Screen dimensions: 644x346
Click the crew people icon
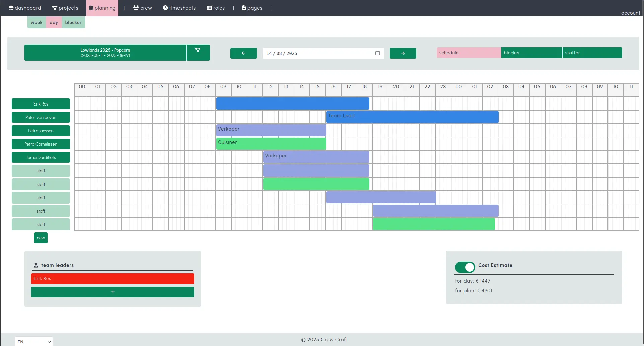[x=135, y=8]
